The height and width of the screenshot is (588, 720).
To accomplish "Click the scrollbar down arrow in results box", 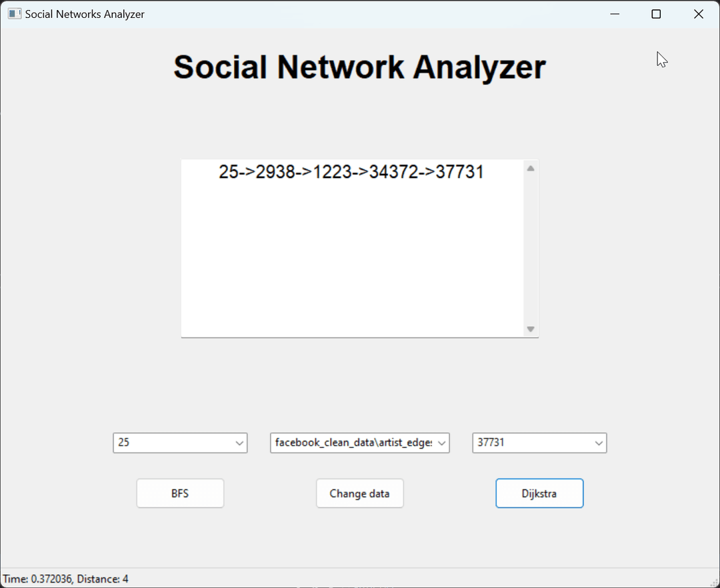I will tap(531, 329).
